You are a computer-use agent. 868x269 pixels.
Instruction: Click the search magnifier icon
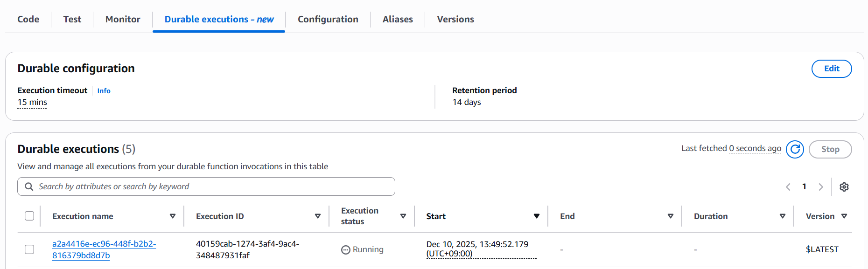(x=29, y=186)
